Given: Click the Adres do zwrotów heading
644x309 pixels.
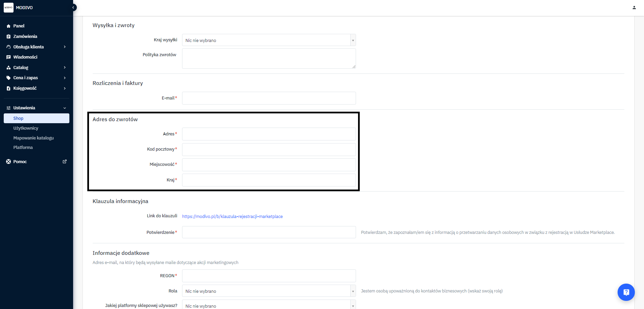Looking at the screenshot, I should (x=115, y=119).
